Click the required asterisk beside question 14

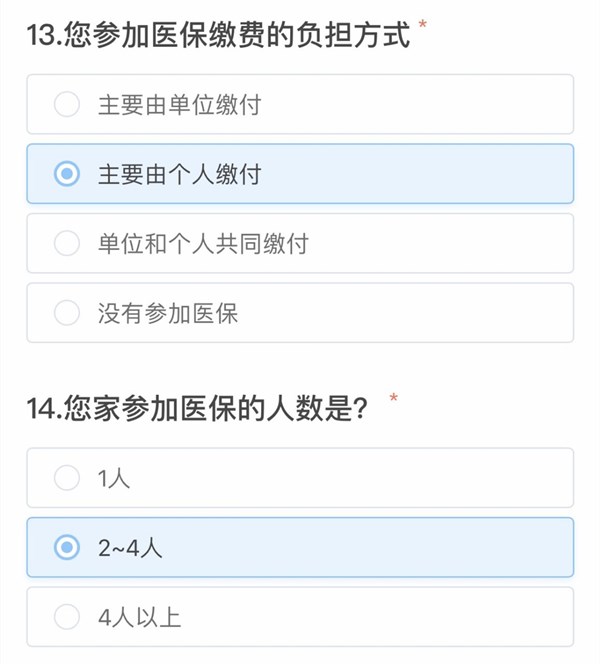(394, 401)
